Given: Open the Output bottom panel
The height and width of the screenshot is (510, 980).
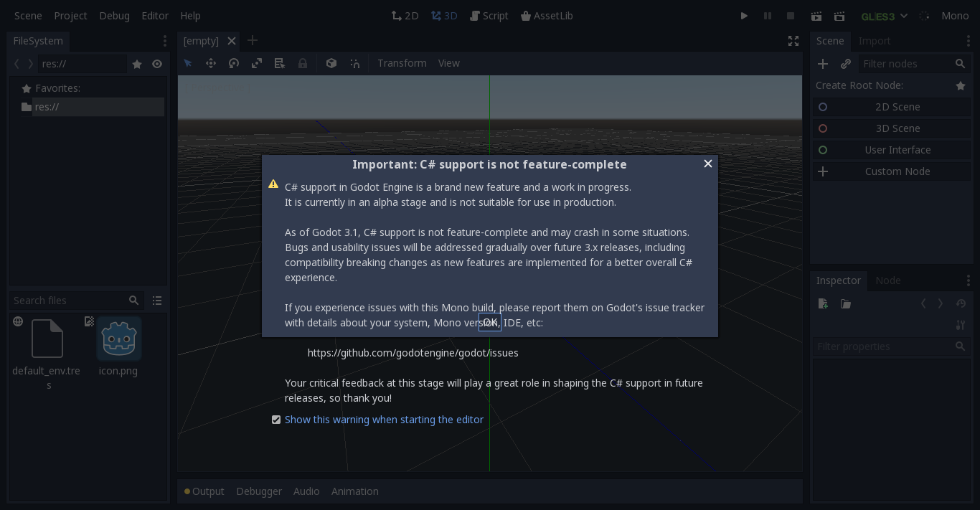Looking at the screenshot, I should click(204, 491).
